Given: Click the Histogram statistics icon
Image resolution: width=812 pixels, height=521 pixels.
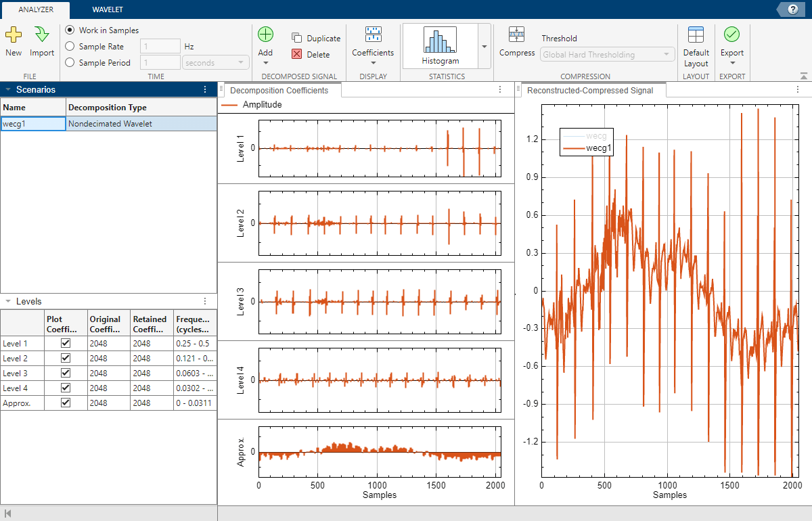Looking at the screenshot, I should tap(440, 41).
